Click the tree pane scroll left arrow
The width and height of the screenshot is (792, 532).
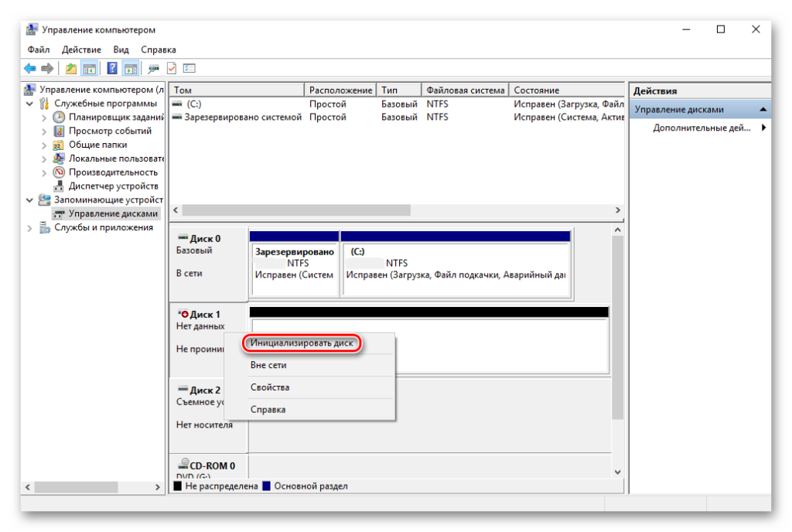click(x=28, y=487)
